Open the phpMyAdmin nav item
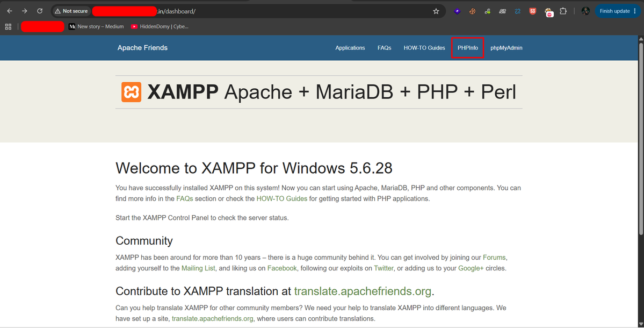Image resolution: width=644 pixels, height=328 pixels. click(506, 48)
